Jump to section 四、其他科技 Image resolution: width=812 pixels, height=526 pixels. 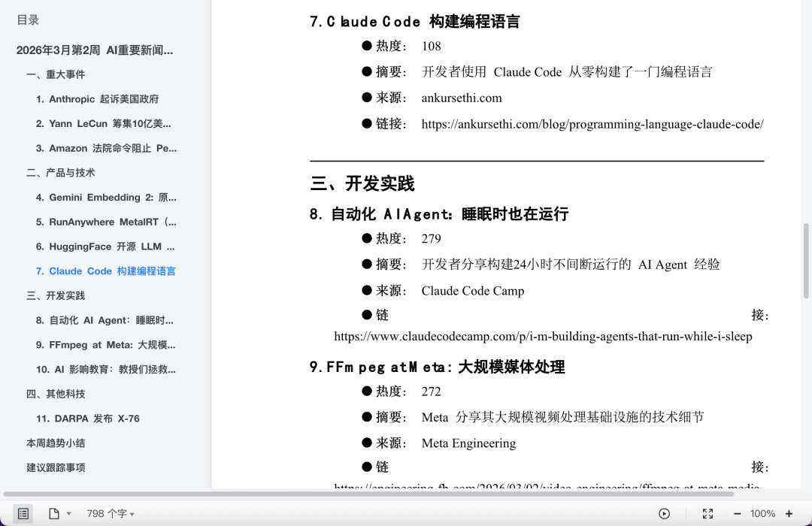[56, 394]
